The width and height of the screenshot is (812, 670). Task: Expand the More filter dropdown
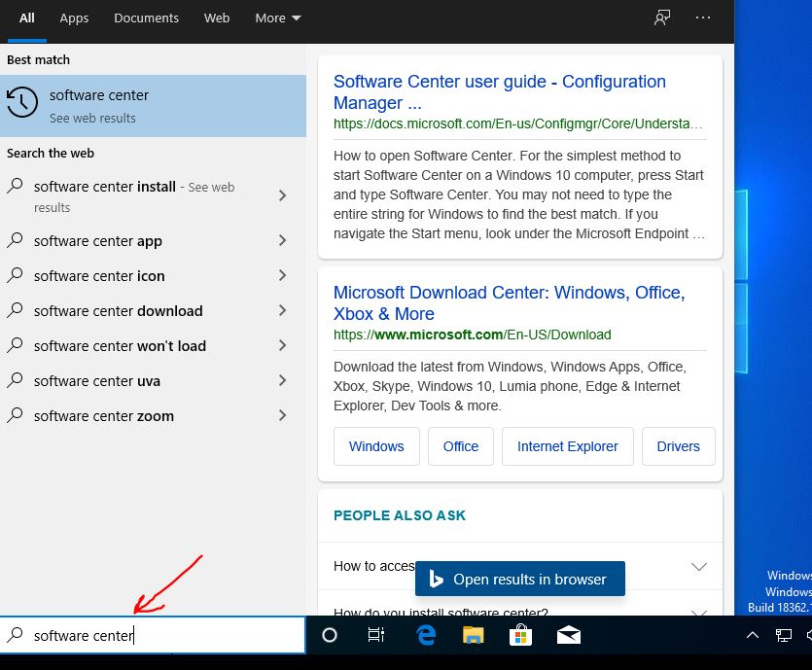click(x=278, y=18)
